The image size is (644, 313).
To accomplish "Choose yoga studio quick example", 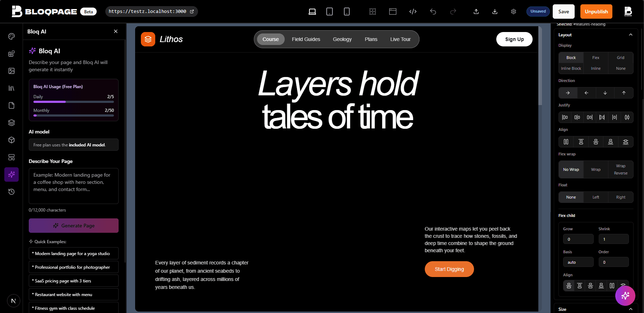I will pyautogui.click(x=74, y=253).
